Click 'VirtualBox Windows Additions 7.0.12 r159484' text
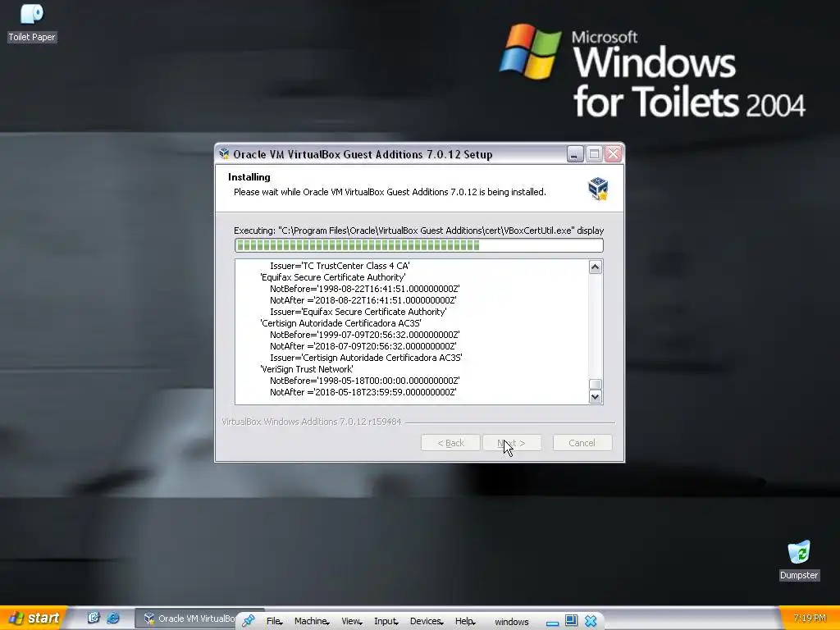840x630 pixels. (311, 422)
